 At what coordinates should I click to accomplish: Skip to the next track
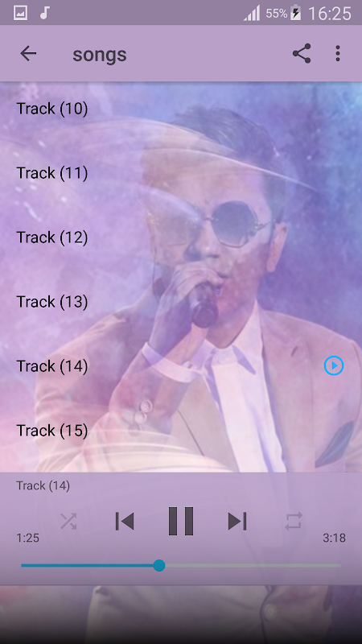pos(237,521)
